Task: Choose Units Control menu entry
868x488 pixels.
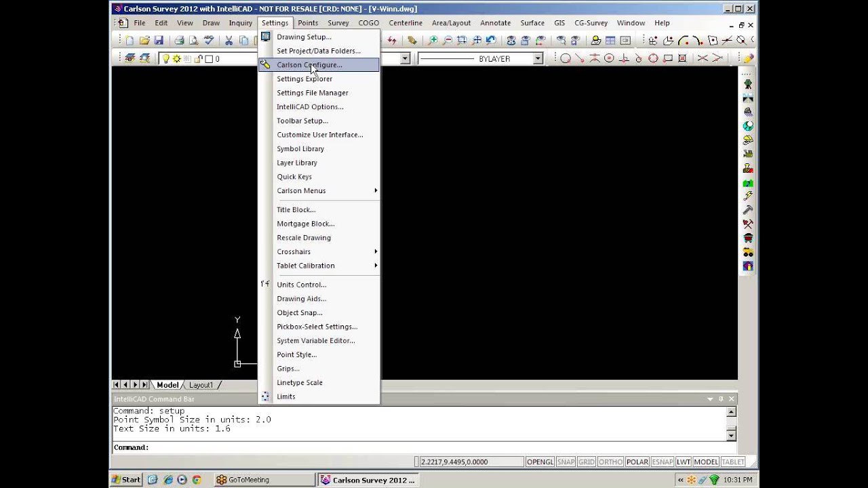Action: point(319,285)
